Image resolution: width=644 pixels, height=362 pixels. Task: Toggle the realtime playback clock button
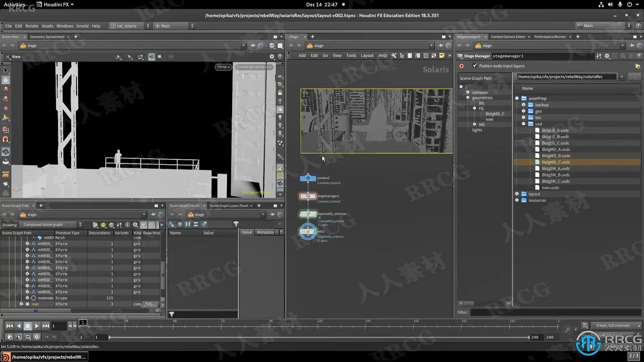(37, 337)
